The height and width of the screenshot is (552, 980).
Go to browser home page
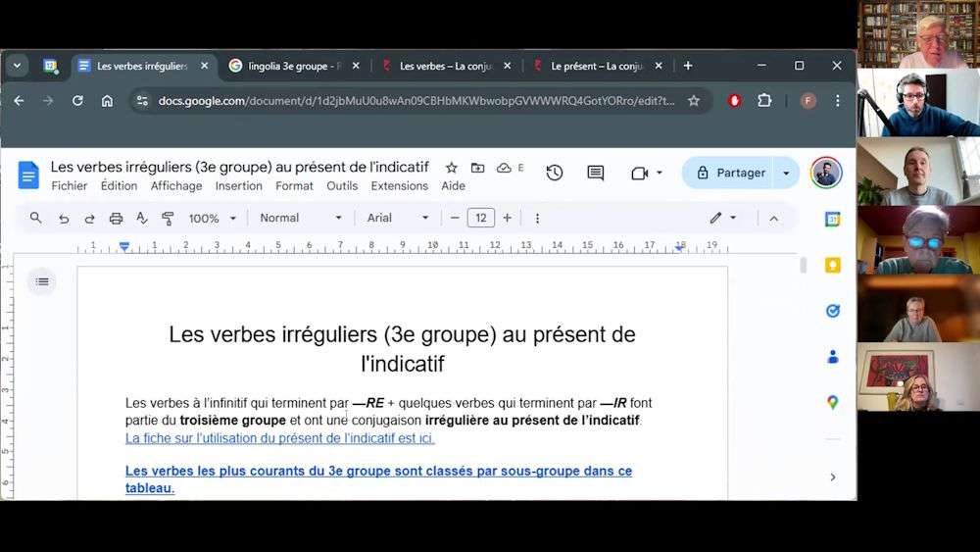pyautogui.click(x=108, y=101)
